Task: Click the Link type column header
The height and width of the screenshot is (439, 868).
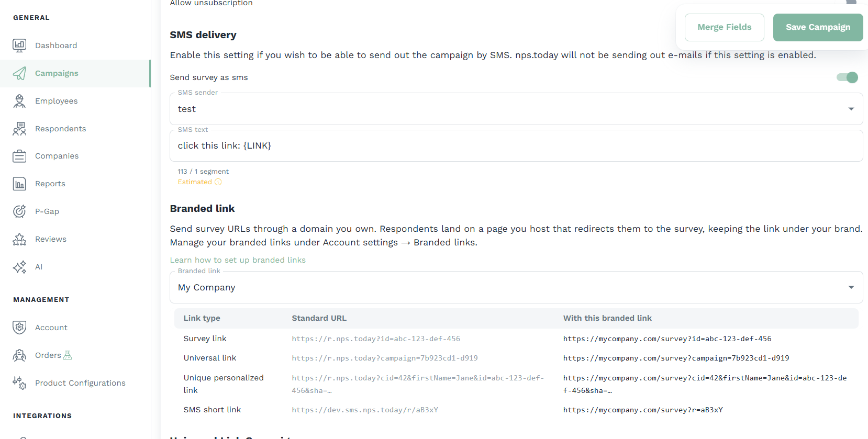Action: [x=202, y=318]
